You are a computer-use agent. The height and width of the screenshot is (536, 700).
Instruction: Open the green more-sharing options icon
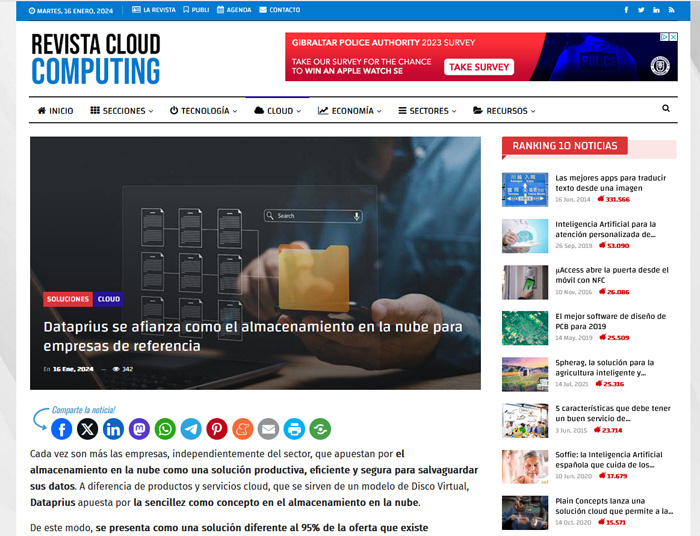click(321, 429)
